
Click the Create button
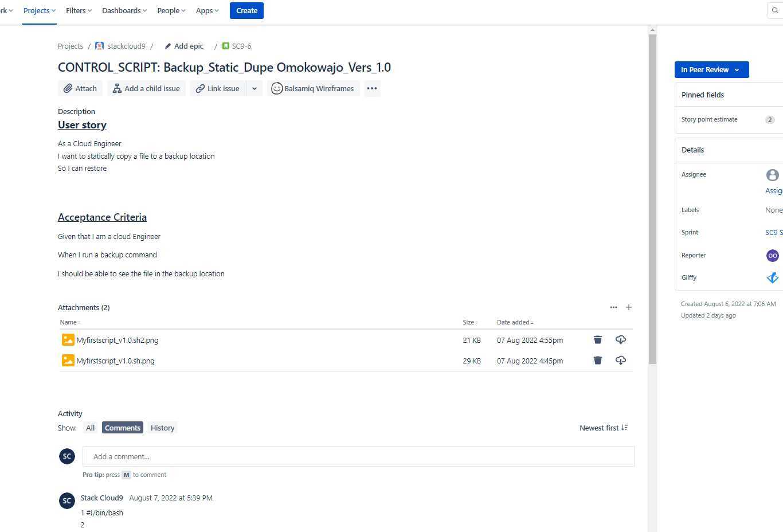point(246,10)
